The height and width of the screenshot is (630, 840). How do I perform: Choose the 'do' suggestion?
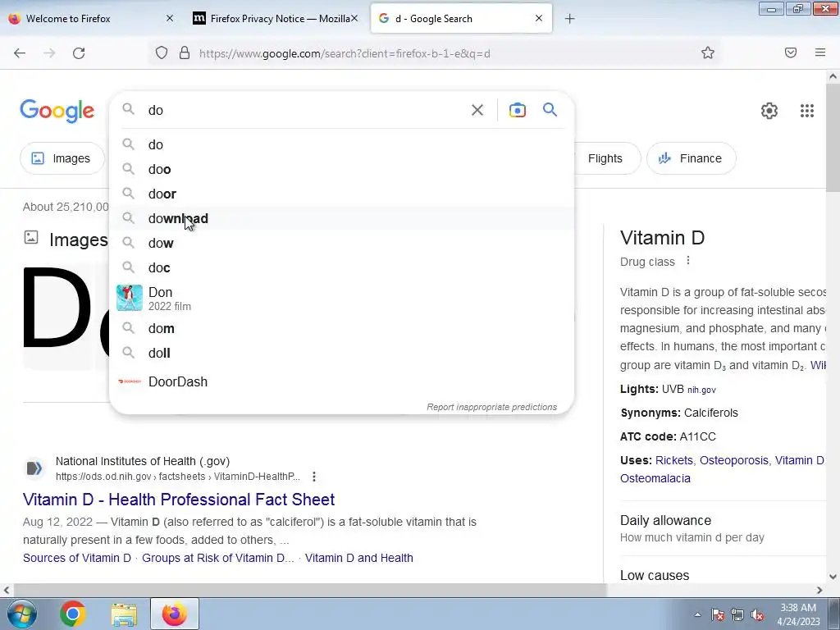[341, 144]
